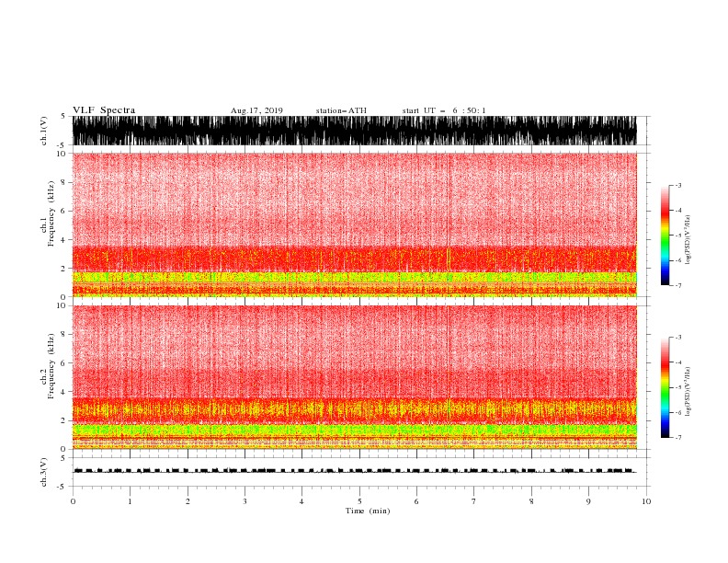728x563 pixels.
Task: Click the ch.1 waveform strip at top
Action: (354, 131)
